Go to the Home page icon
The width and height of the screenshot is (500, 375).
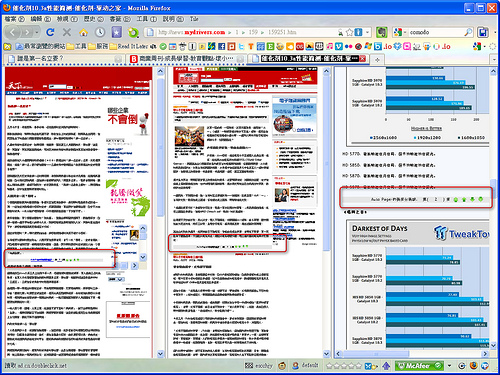click(x=83, y=32)
